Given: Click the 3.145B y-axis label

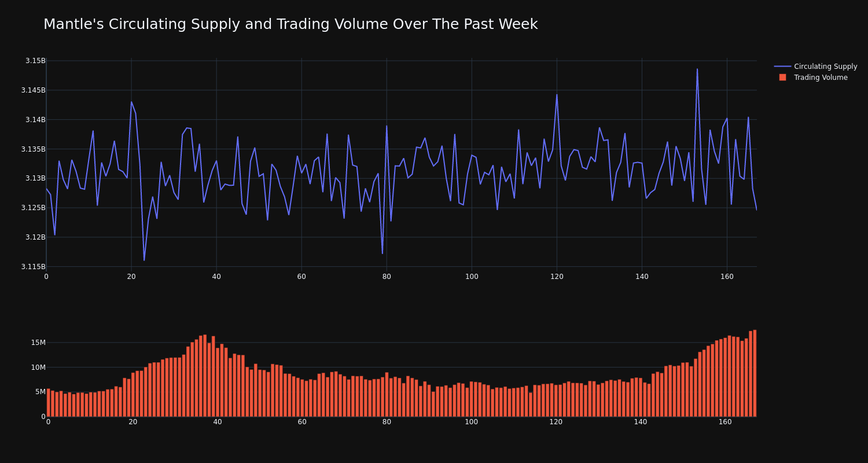Looking at the screenshot, I should (33, 90).
